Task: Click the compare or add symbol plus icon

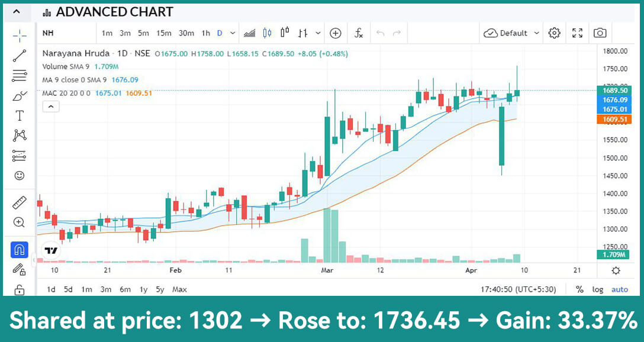Action: (336, 33)
